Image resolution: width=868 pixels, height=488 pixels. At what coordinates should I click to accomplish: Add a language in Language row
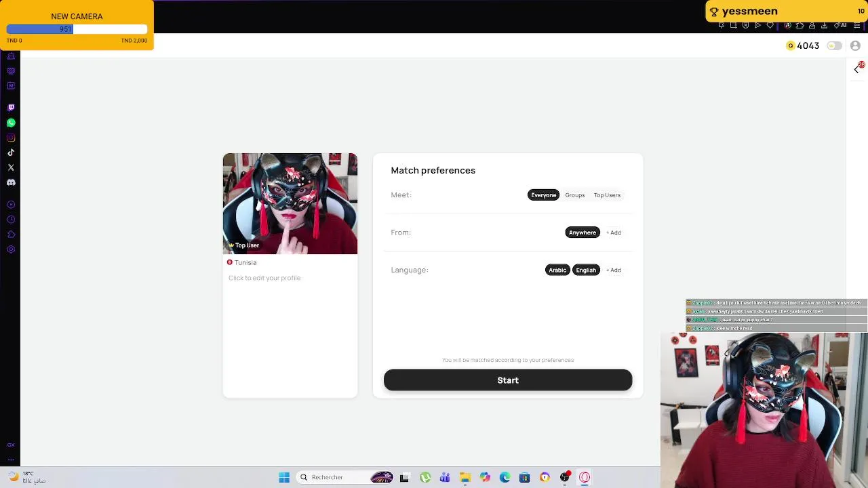click(614, 270)
